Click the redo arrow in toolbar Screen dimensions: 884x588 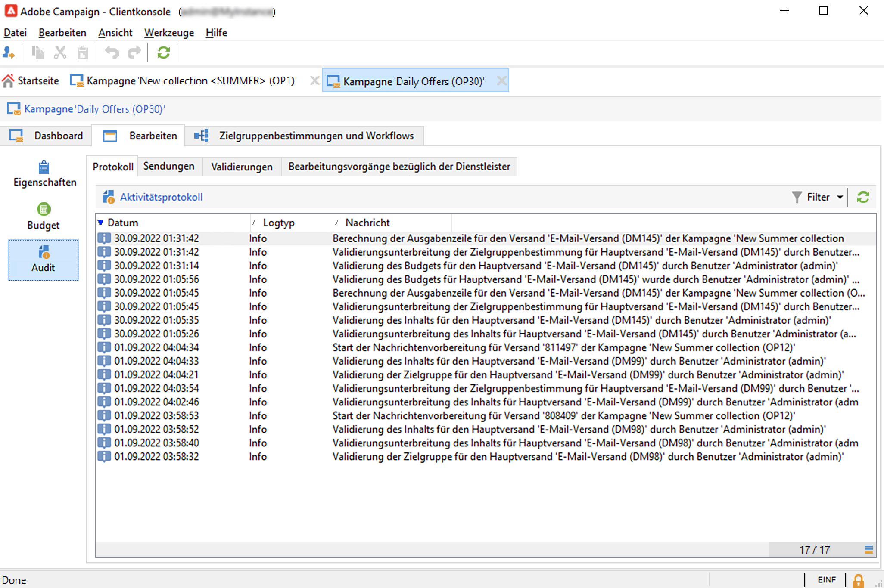[x=134, y=53]
